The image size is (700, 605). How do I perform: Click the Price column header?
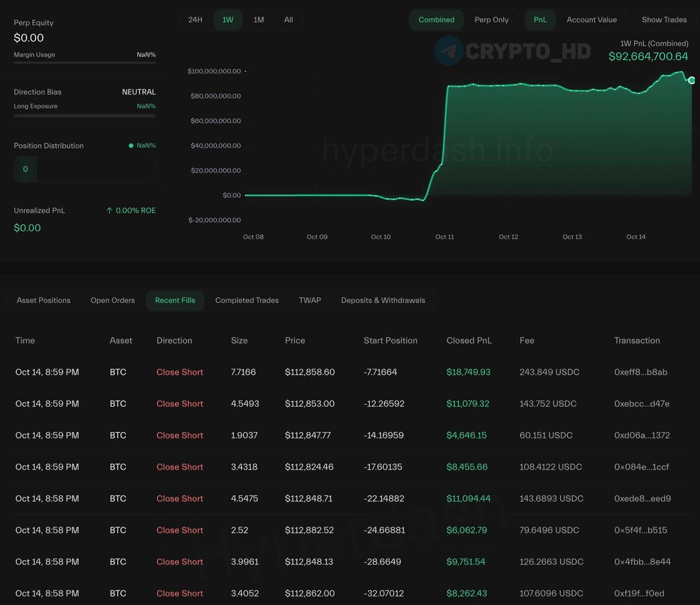295,341
